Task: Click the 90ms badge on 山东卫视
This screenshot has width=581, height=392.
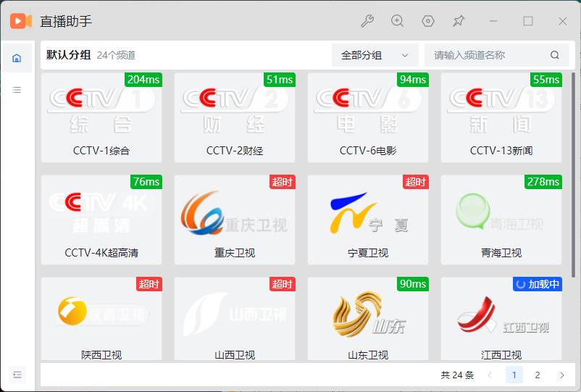Action: click(413, 284)
